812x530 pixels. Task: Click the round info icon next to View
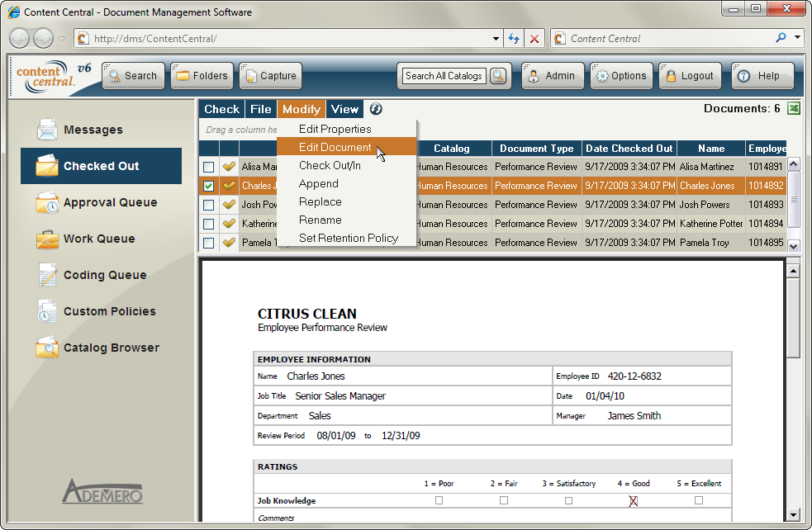(376, 109)
